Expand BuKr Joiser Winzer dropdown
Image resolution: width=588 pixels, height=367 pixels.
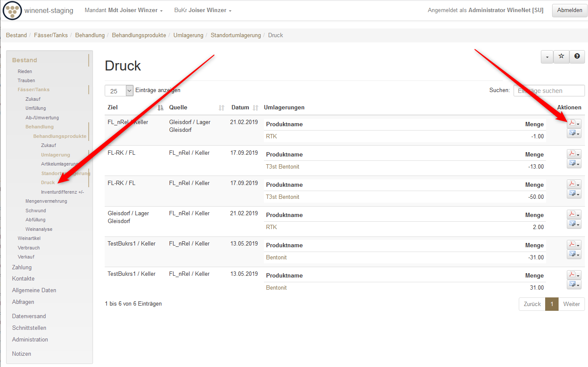[202, 10]
